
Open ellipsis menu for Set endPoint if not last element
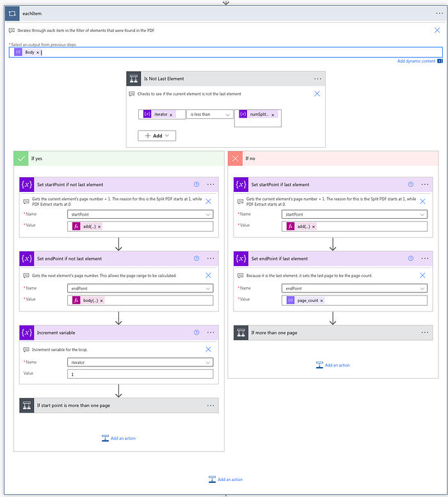(x=211, y=258)
